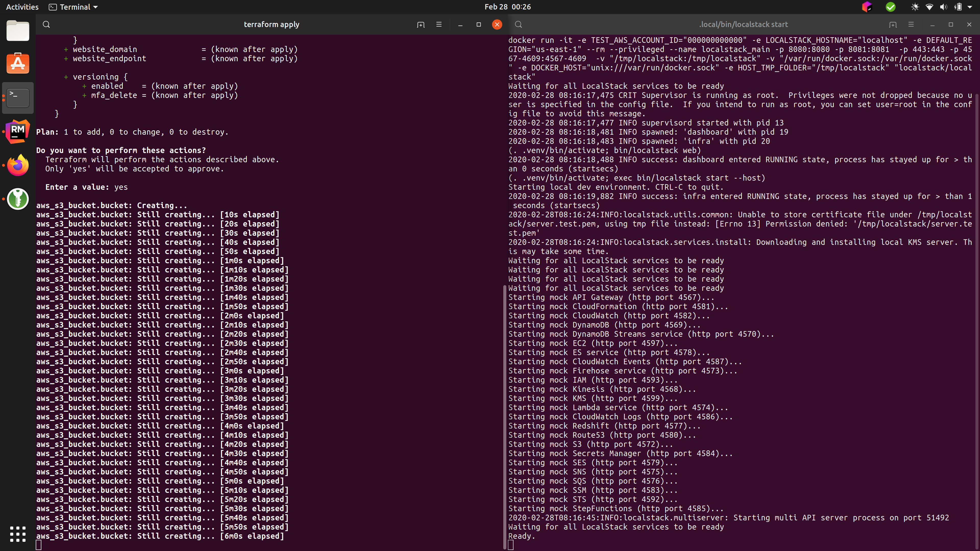This screenshot has width=980, height=551.
Task: Click Activities in the top bar
Action: tap(22, 7)
